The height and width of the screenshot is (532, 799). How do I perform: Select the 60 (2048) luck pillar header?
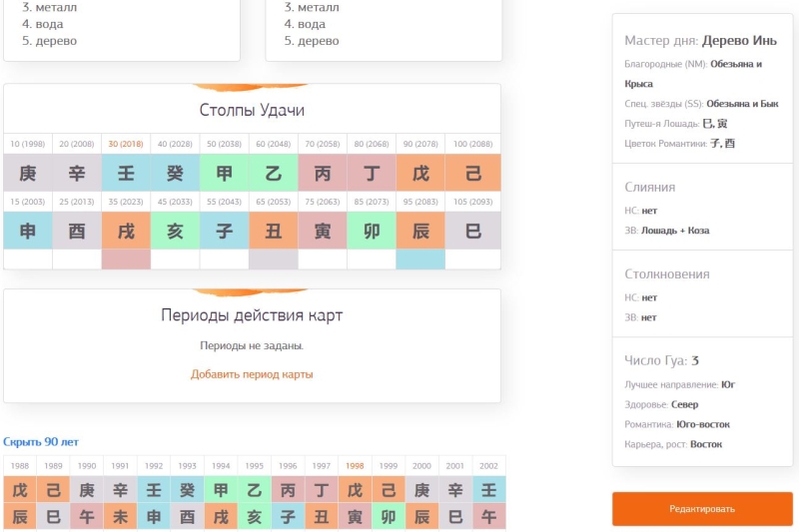tap(274, 144)
